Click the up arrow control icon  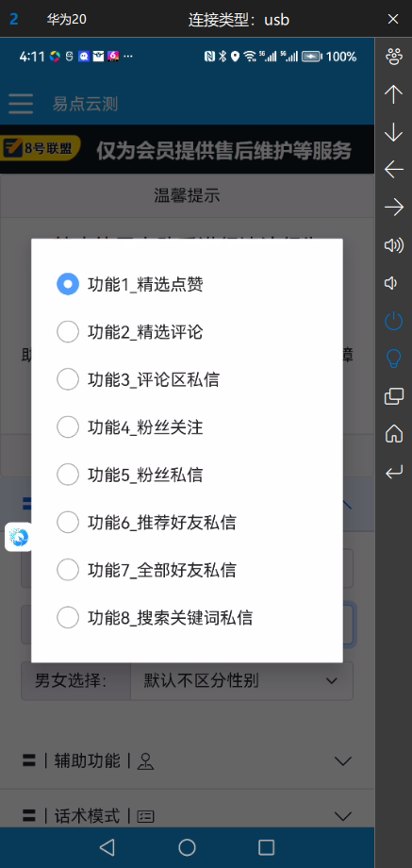(394, 94)
